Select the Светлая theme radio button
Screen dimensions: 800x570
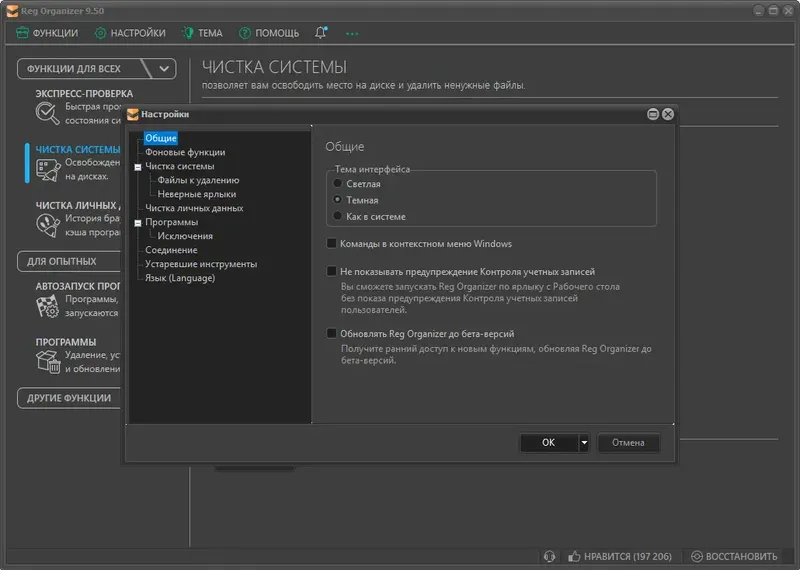pyautogui.click(x=338, y=184)
